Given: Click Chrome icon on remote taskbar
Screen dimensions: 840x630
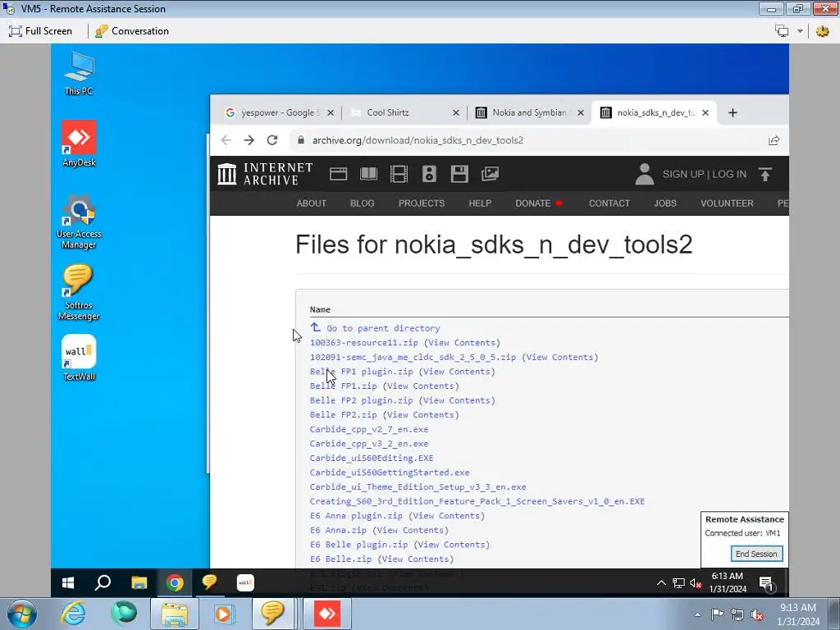Looking at the screenshot, I should (x=175, y=583).
